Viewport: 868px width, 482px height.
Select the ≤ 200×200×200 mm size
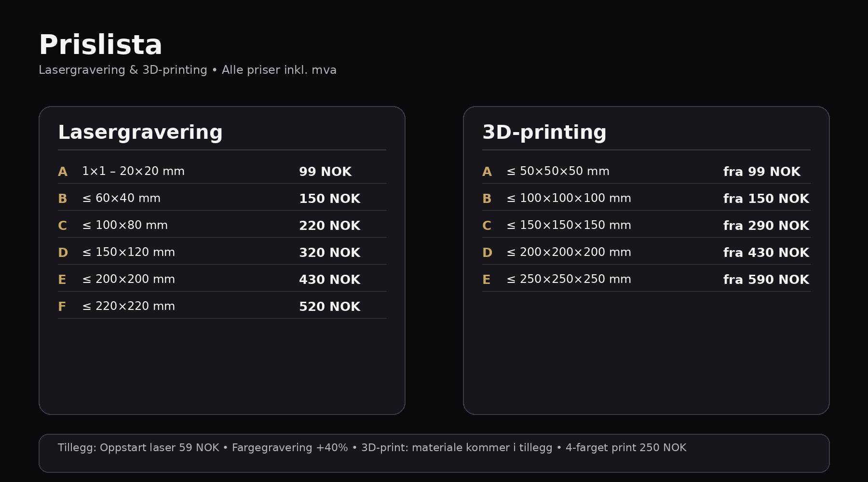click(x=569, y=253)
